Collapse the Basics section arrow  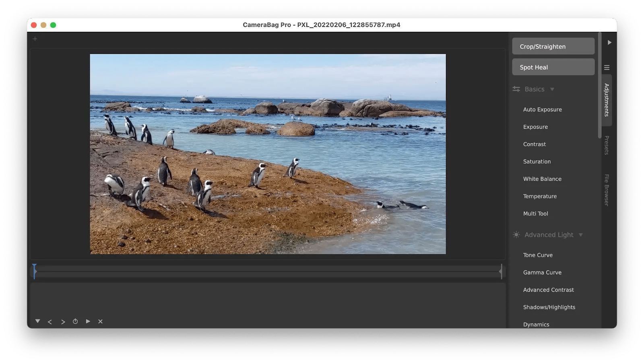[552, 89]
